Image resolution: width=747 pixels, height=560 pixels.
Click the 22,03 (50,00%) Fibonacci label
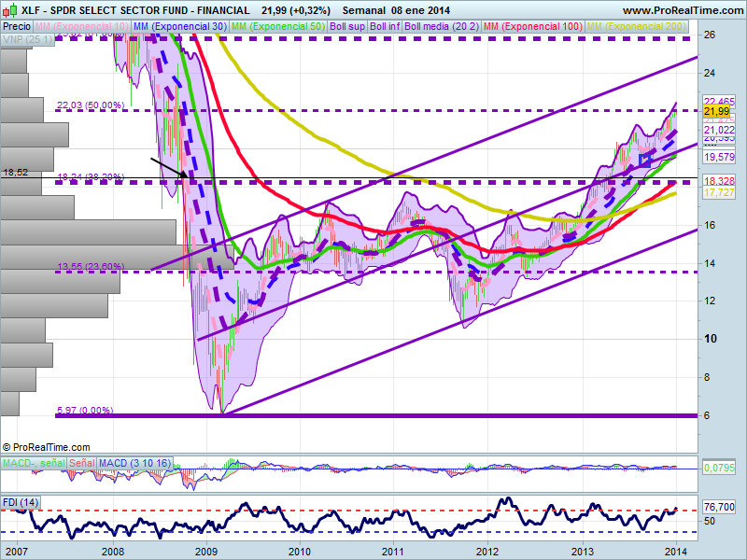pyautogui.click(x=91, y=105)
